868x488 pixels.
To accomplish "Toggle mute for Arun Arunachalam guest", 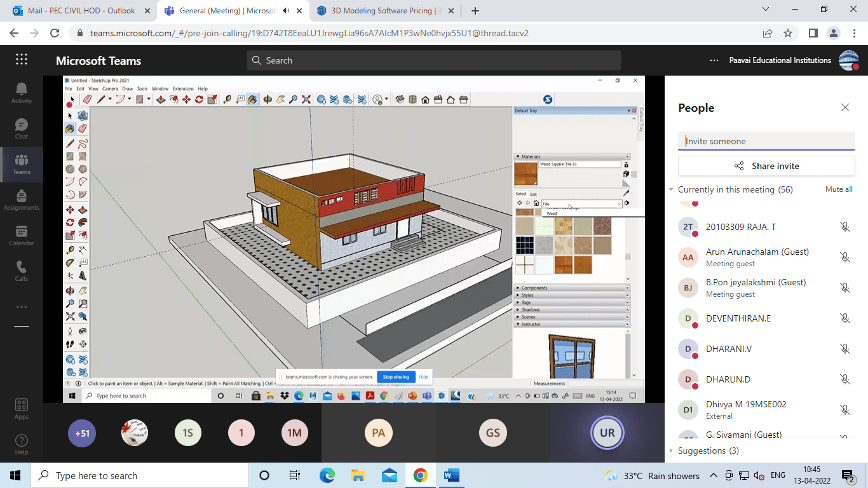I will [844, 257].
